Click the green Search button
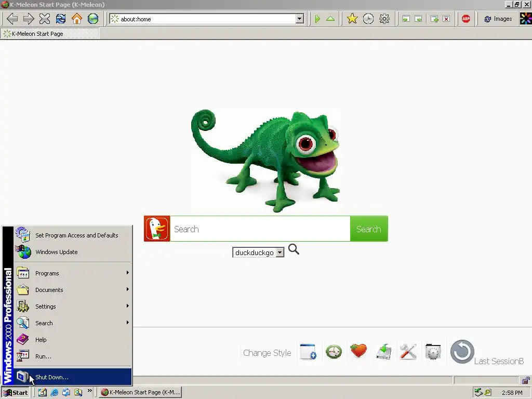This screenshot has width=532, height=399. (x=369, y=229)
